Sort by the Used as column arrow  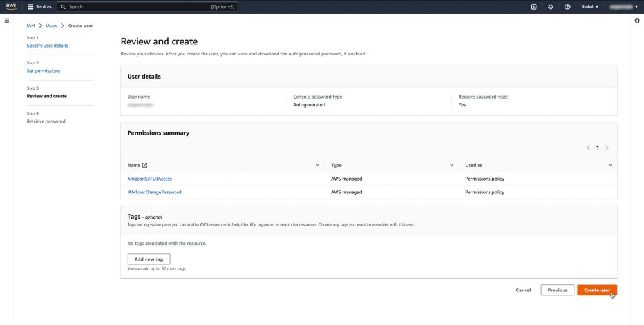tap(610, 165)
